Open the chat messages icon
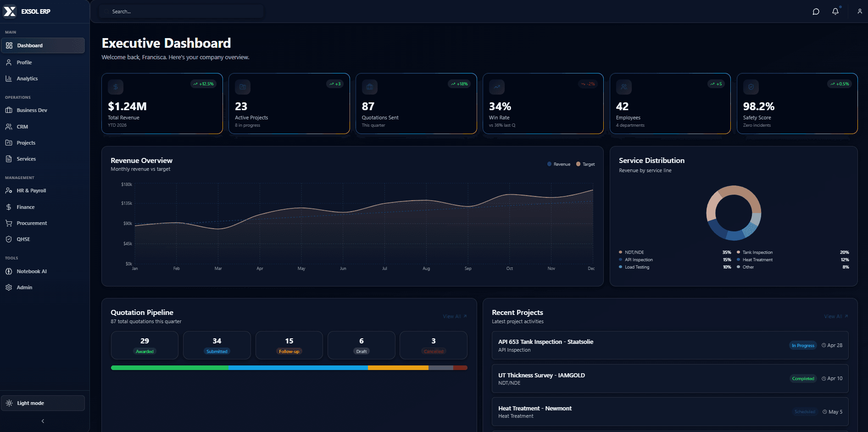This screenshot has height=432, width=868. 816,11
